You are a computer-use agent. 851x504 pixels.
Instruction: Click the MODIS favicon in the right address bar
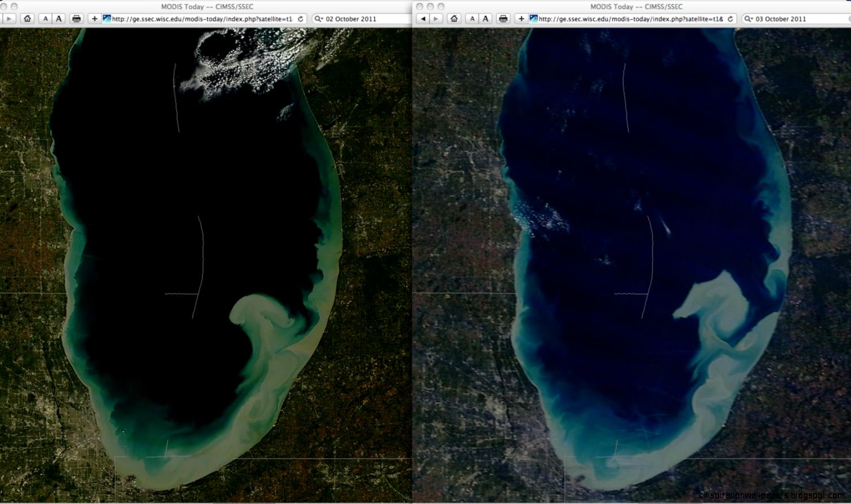pos(532,19)
